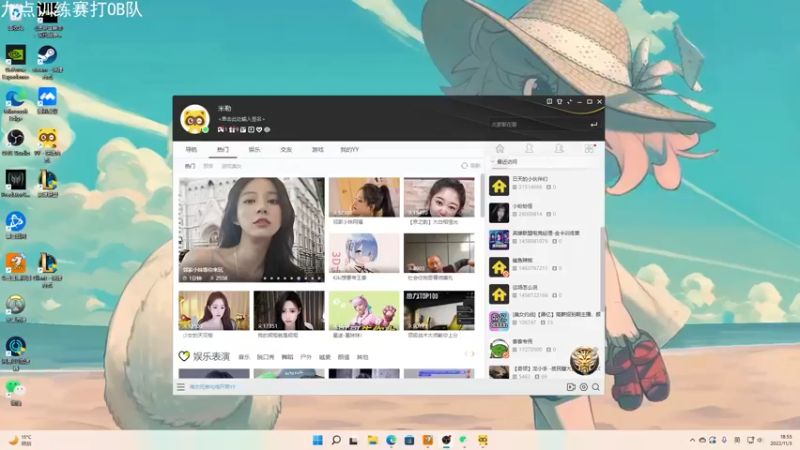Go to next page arrow in 娱乐表演
This screenshot has height=450, width=800.
coord(473,354)
